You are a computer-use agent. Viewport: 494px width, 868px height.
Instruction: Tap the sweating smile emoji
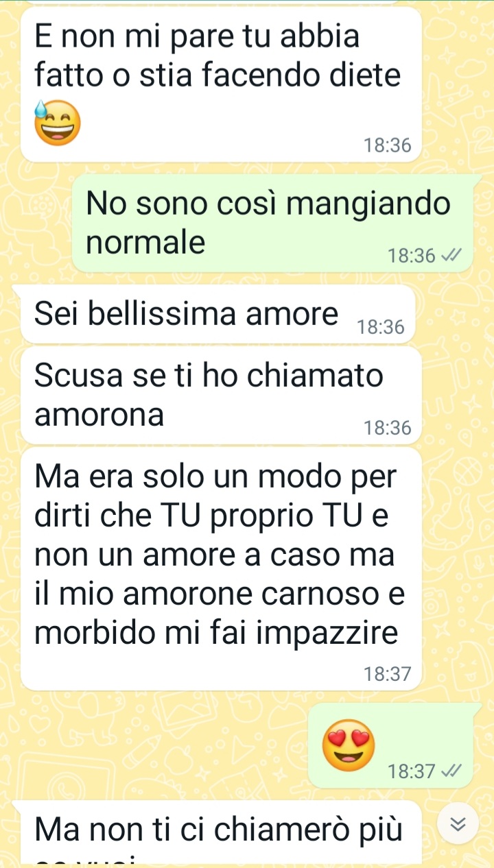pos(58,123)
